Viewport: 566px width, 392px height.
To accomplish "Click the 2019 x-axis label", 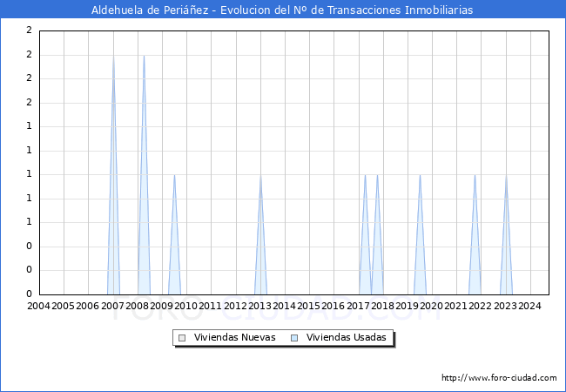I will click(407, 306).
